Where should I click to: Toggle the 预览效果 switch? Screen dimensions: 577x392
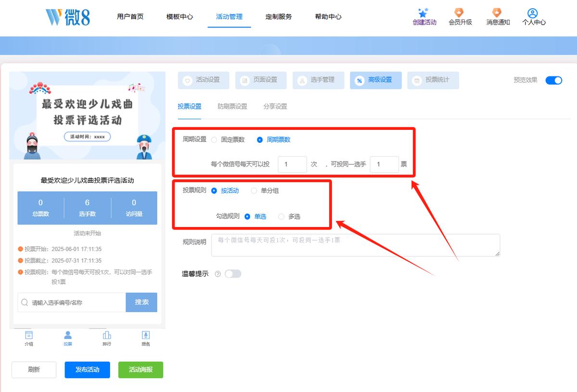tap(554, 80)
